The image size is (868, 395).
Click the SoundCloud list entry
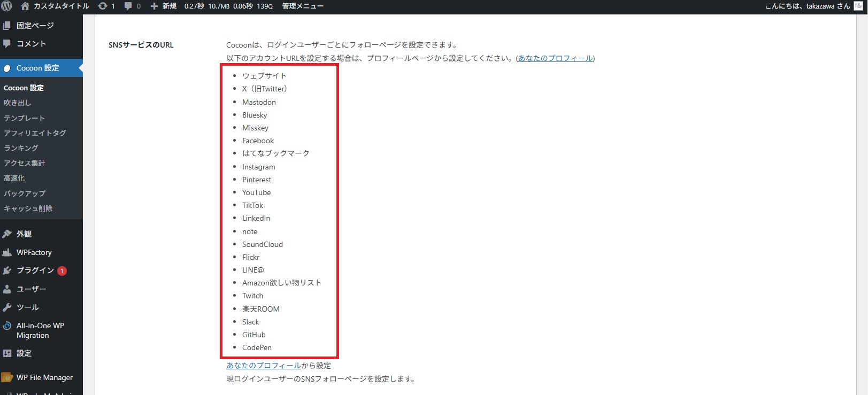[x=263, y=244]
